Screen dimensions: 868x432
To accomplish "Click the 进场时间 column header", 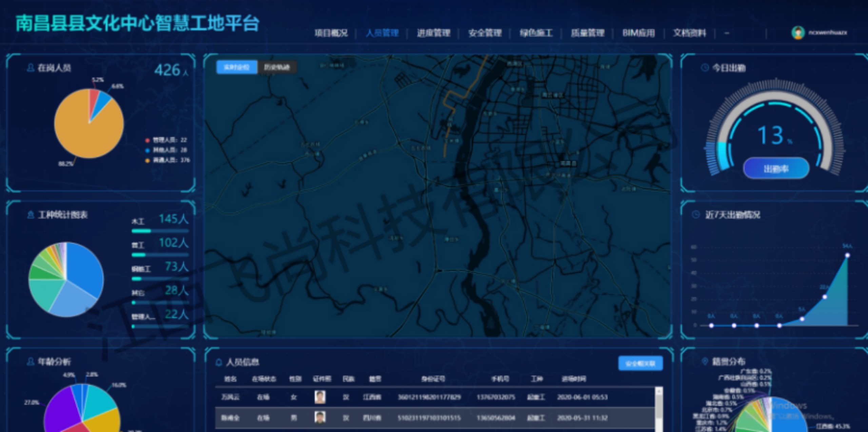I will tap(574, 379).
